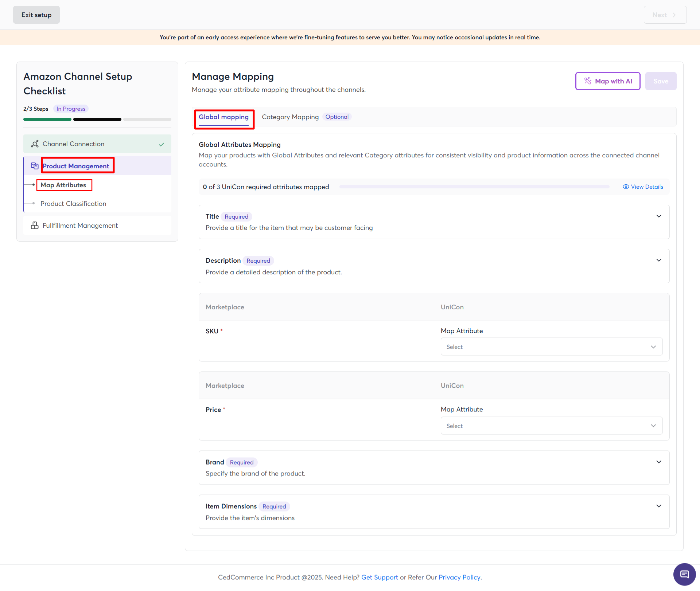This screenshot has width=700, height=591.
Task: Click the Fulfillment Management boxes icon
Action: pos(35,226)
